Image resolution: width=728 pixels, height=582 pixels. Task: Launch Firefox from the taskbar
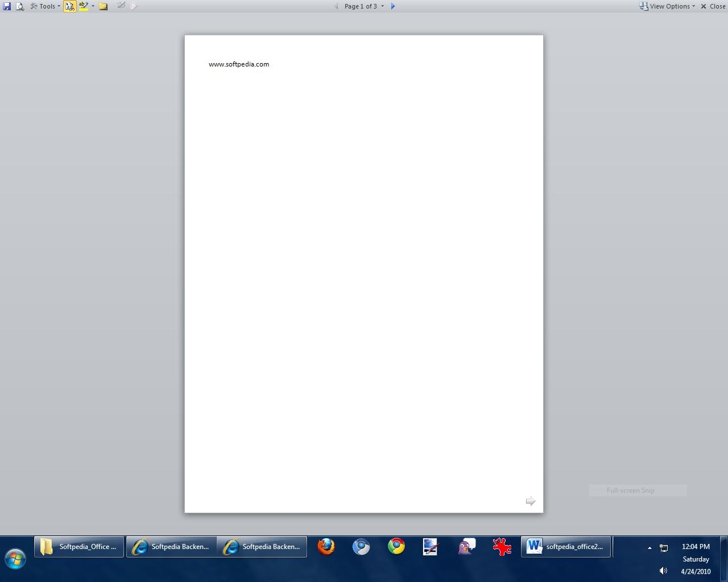(326, 547)
